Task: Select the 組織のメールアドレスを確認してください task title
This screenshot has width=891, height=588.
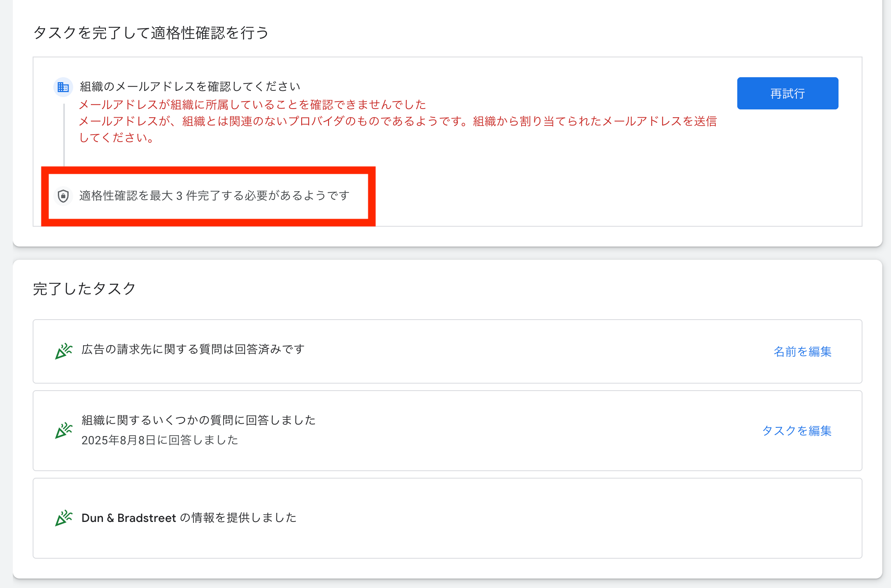Action: pyautogui.click(x=190, y=87)
